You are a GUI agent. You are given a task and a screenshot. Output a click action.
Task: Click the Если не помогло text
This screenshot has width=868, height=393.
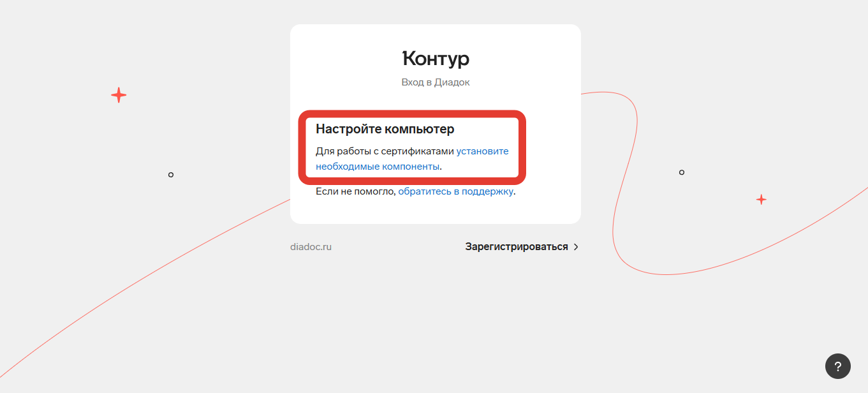[355, 191]
